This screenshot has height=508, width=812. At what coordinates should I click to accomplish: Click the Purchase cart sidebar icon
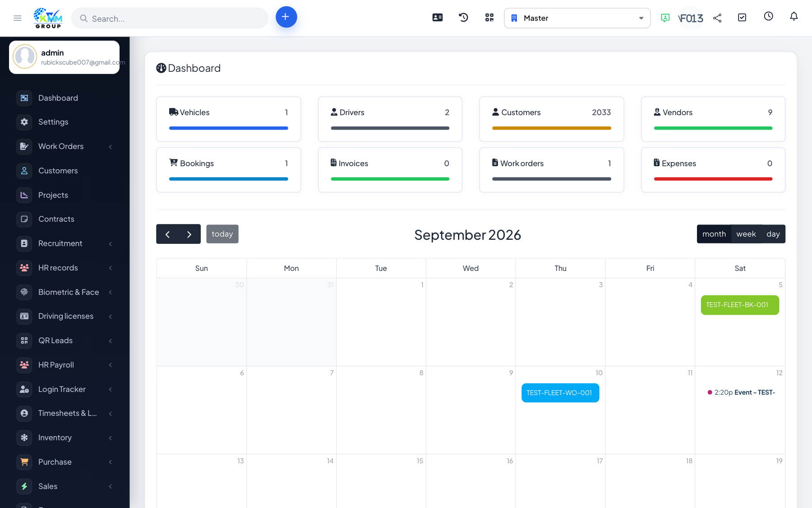point(24,462)
